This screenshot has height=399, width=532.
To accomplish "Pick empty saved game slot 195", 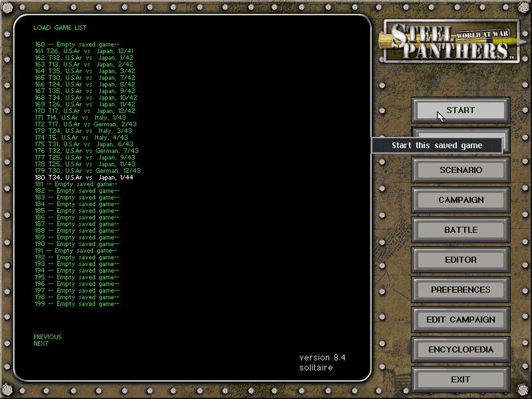I will tap(77, 277).
